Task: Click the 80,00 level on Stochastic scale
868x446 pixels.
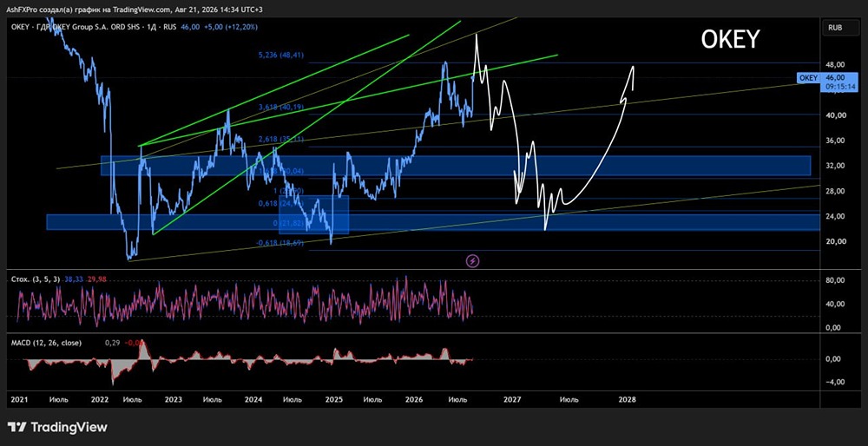Action: 834,280
